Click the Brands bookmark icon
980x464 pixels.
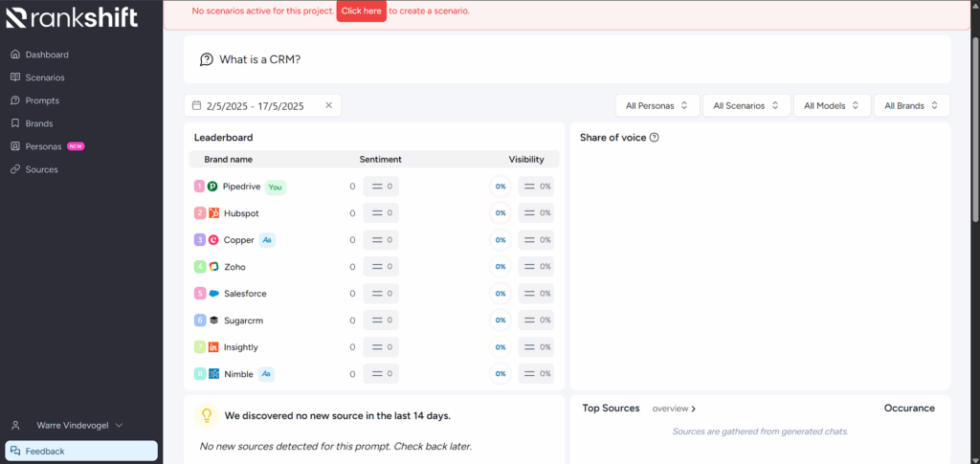click(x=15, y=123)
